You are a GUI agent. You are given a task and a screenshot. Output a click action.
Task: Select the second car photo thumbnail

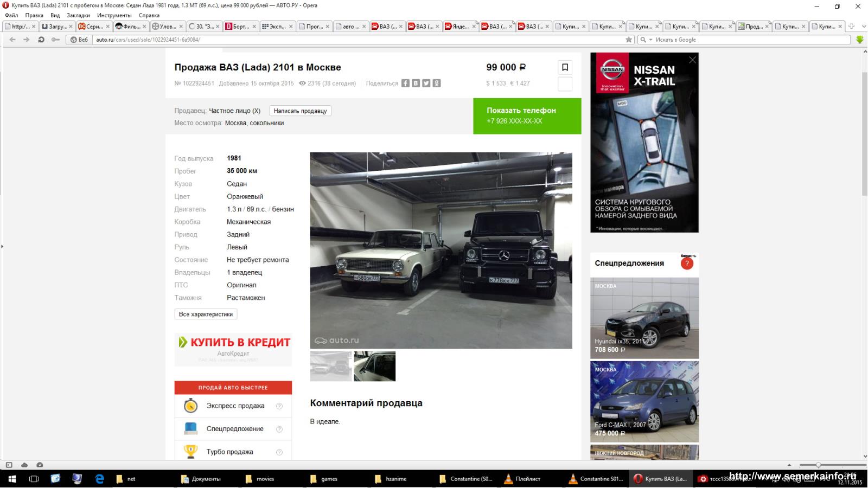coord(374,366)
